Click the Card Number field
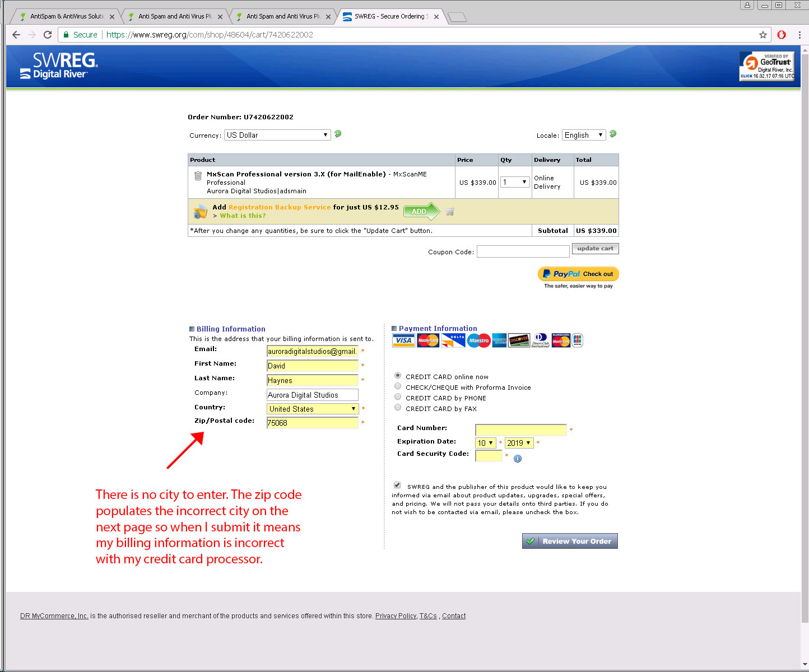The width and height of the screenshot is (809, 672). [521, 430]
